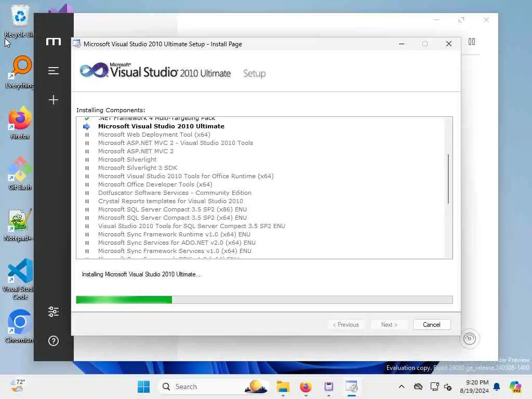Click the cloud sync off tray icon
Image resolution: width=532 pixels, height=399 pixels.
(418, 387)
